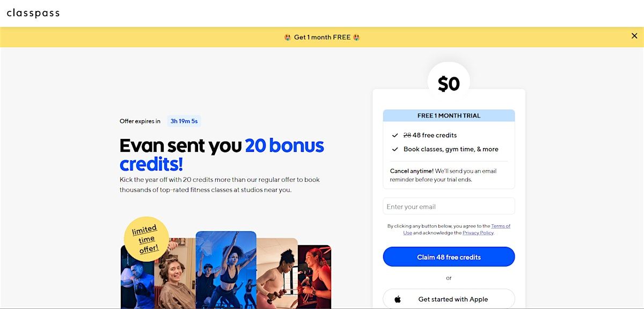Select the blue dance class photo
The image size is (644, 309).
pos(225,268)
